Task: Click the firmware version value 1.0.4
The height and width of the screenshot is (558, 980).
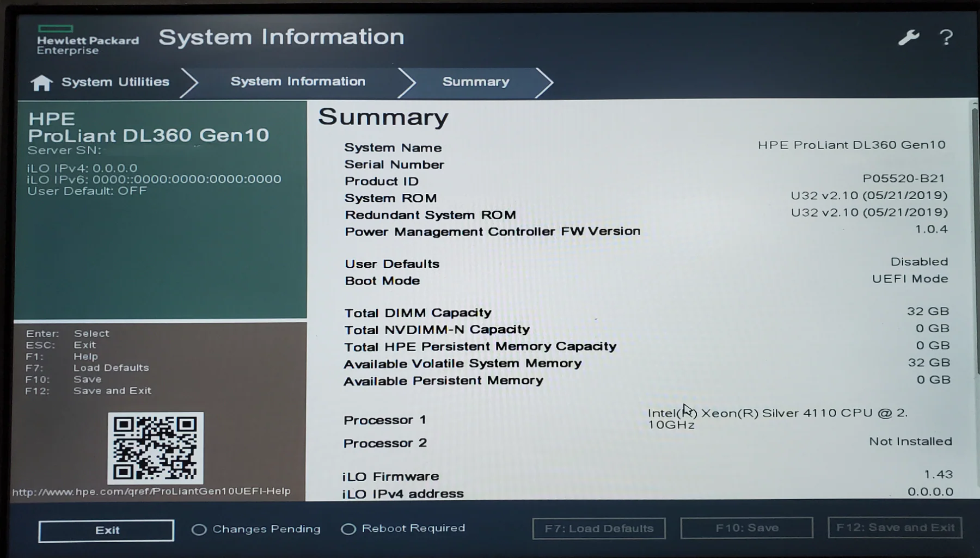Action: point(931,229)
